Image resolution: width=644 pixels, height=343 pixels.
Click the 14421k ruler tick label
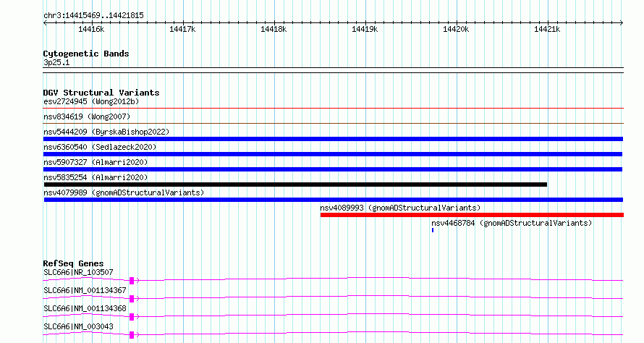[x=547, y=29]
